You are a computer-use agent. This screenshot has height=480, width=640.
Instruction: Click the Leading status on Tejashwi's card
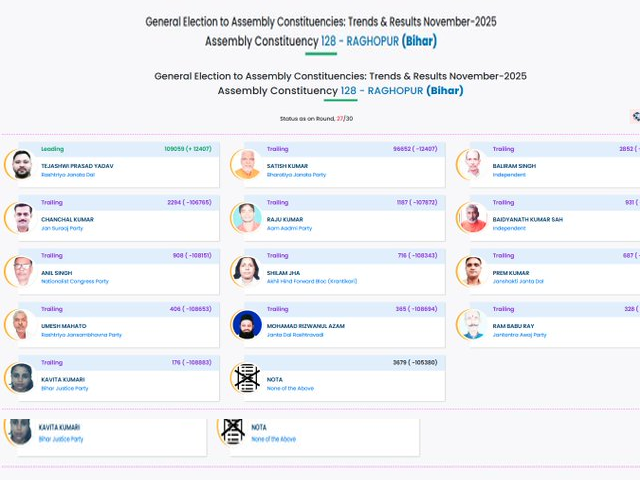(x=52, y=149)
